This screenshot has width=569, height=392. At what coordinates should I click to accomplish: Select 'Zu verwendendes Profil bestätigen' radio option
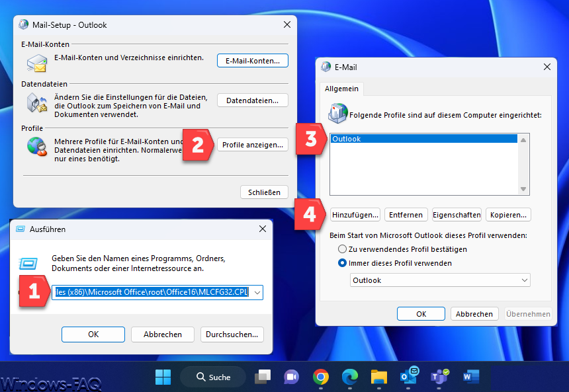[x=342, y=249]
